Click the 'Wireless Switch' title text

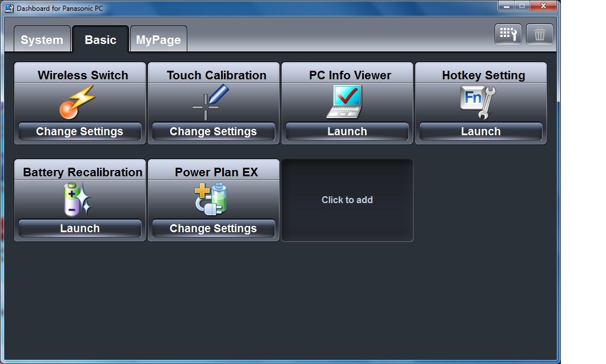[83, 75]
